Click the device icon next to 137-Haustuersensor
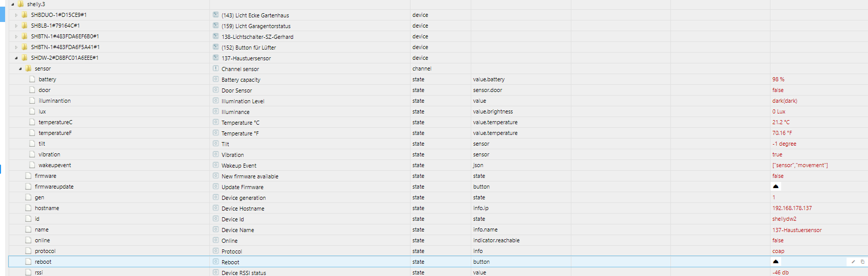This screenshot has width=868, height=276. tap(215, 58)
